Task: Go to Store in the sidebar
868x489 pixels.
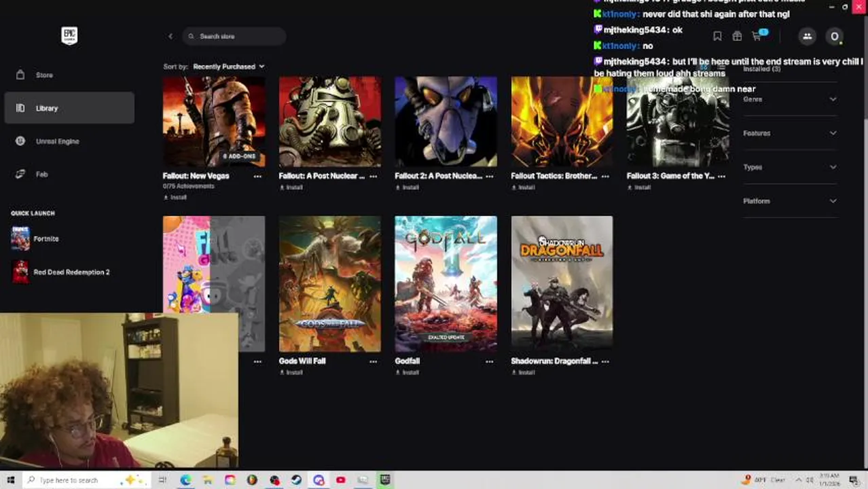Action: (x=69, y=75)
